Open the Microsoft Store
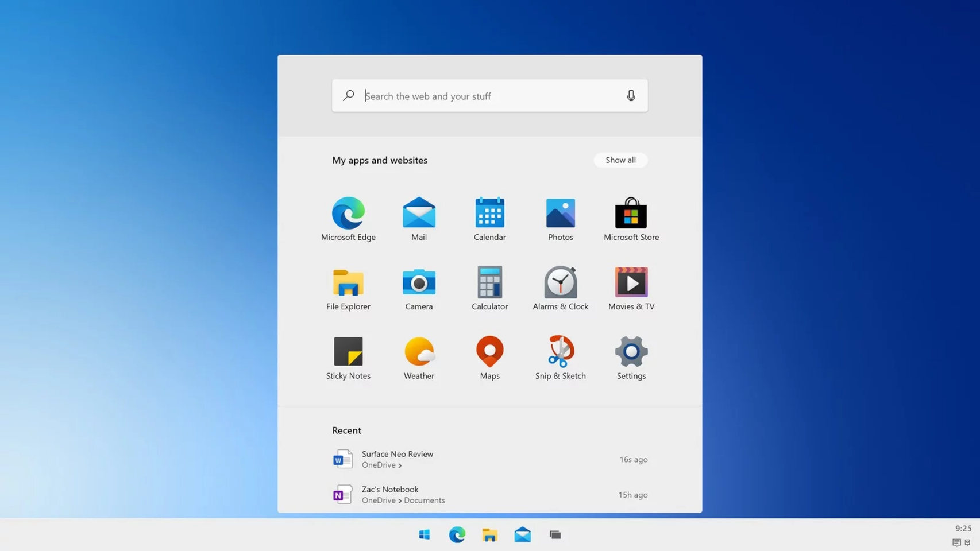 pyautogui.click(x=631, y=218)
